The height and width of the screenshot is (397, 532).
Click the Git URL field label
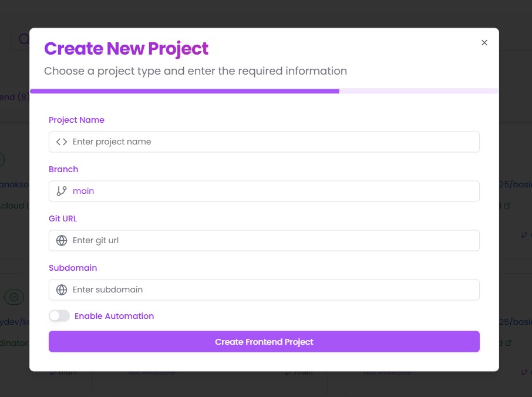(63, 218)
